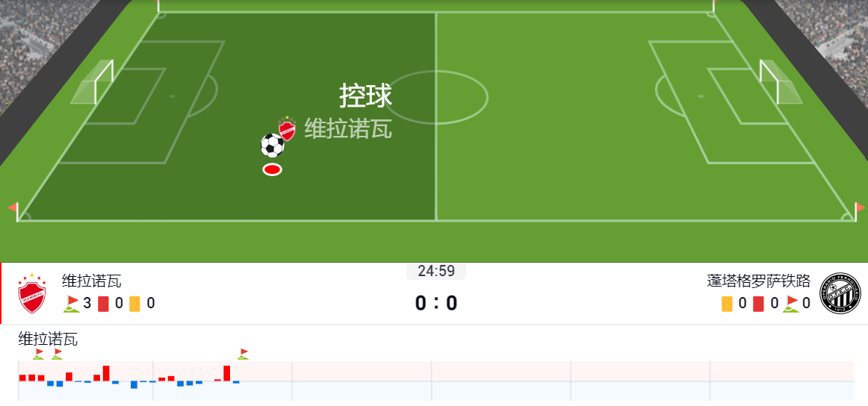This screenshot has height=406, width=868.
Task: Click the home team red card icon
Action: click(x=104, y=304)
